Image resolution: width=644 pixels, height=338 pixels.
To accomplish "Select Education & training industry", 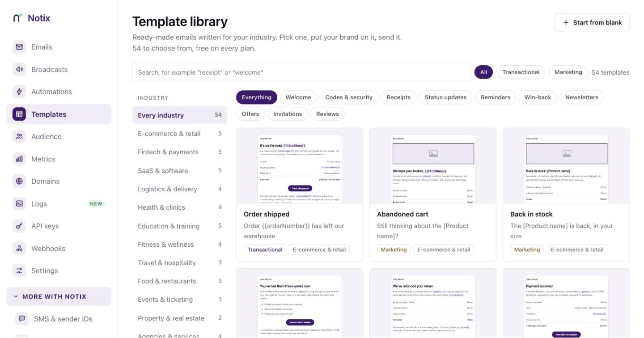I will click(180, 226).
